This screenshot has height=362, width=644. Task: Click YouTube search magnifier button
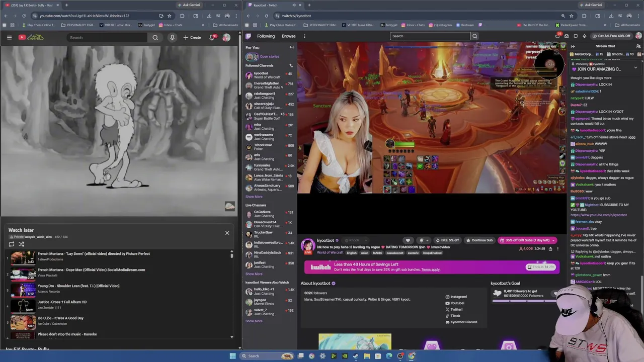point(155,37)
